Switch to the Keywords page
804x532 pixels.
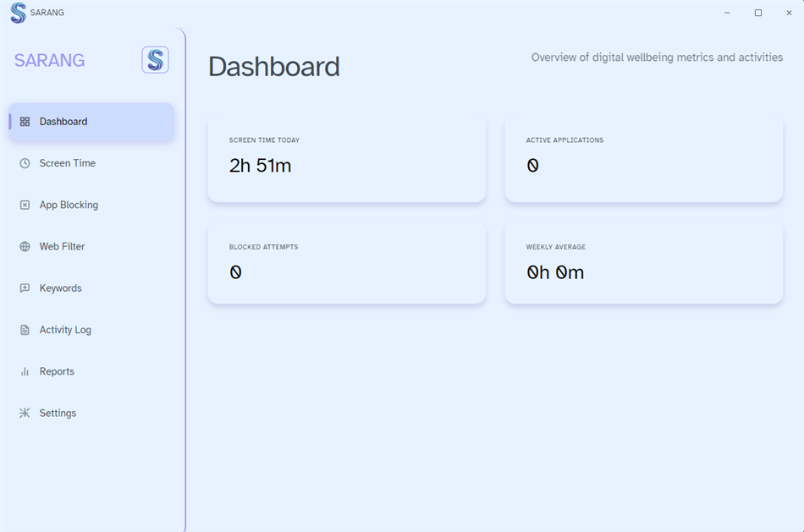click(x=91, y=288)
